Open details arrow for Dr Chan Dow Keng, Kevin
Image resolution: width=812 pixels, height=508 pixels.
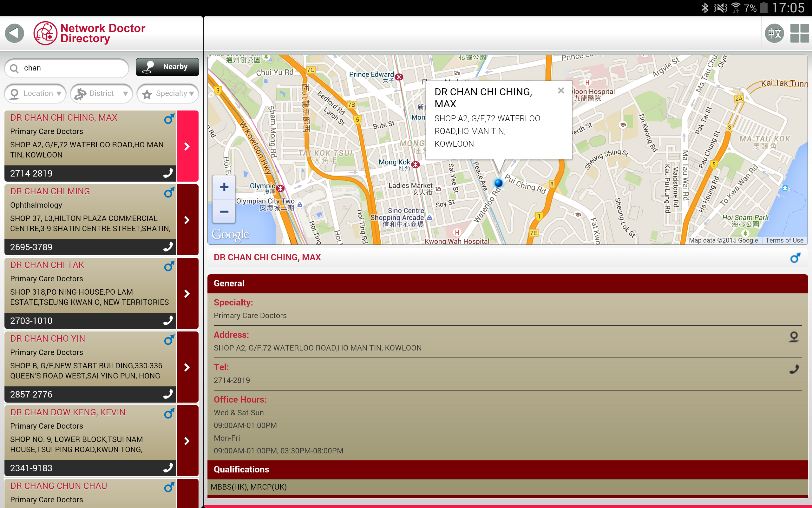tap(187, 440)
